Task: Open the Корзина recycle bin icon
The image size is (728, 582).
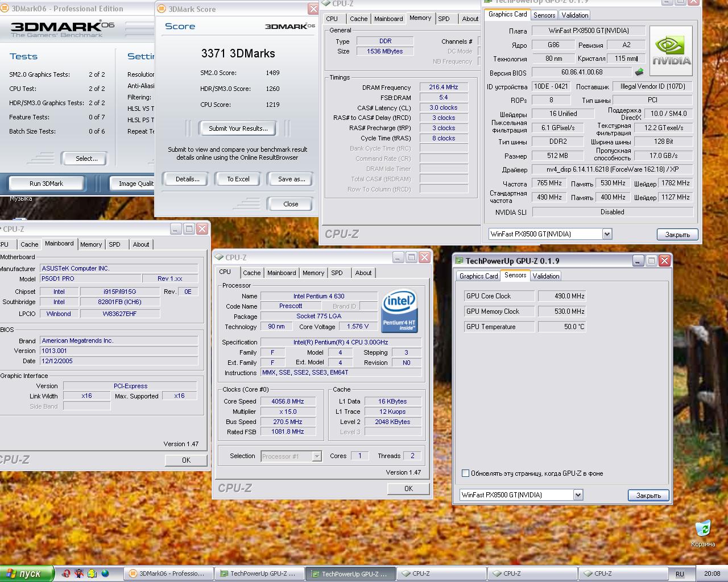Action: [703, 533]
